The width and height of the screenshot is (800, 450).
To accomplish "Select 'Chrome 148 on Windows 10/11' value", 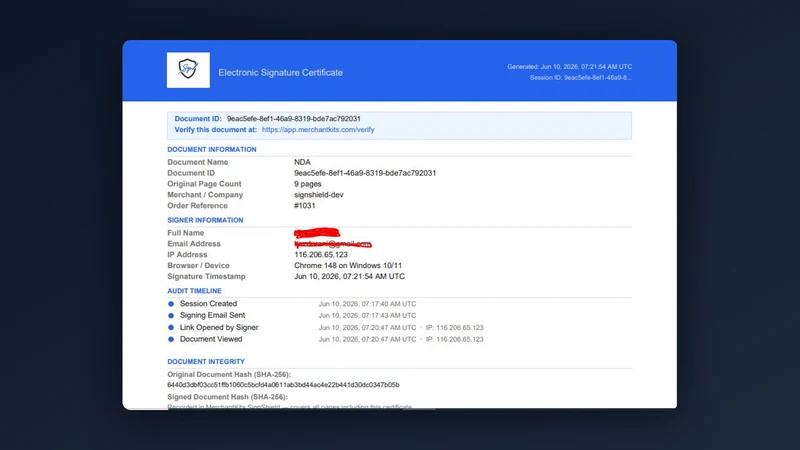I will pyautogui.click(x=348, y=265).
